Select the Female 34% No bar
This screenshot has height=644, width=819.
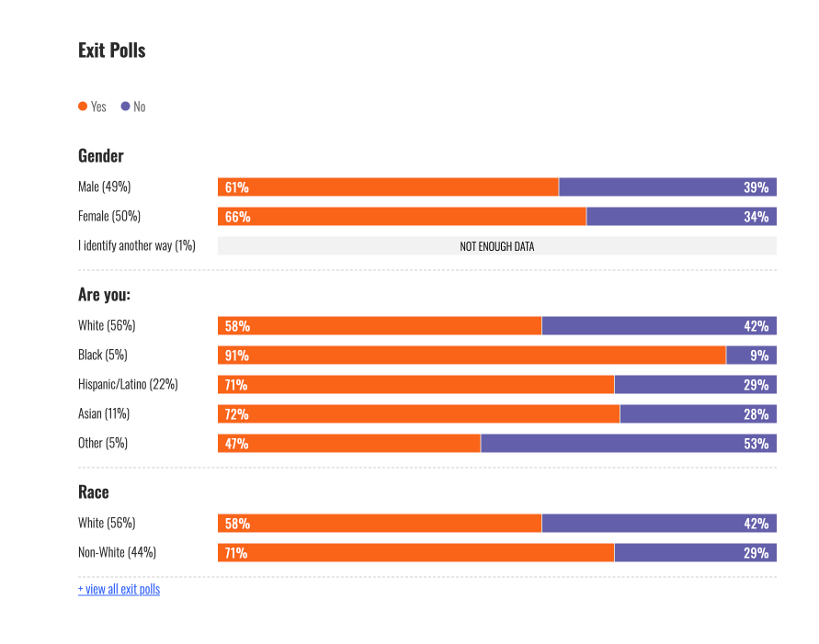pyautogui.click(x=681, y=217)
